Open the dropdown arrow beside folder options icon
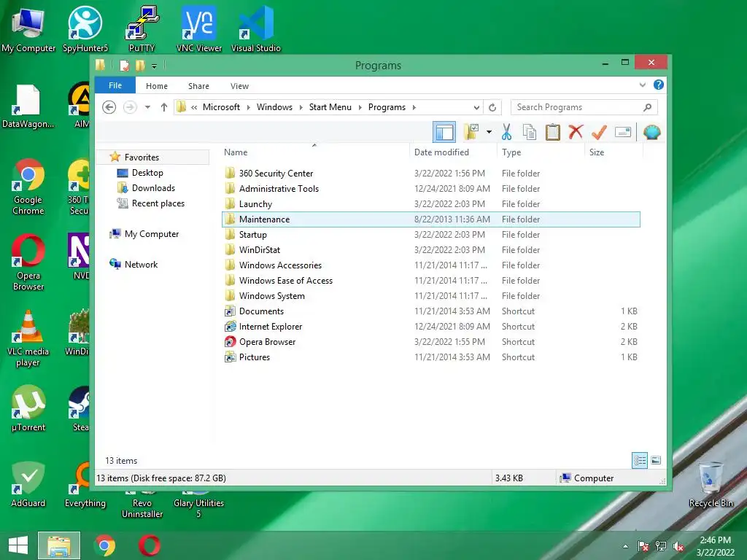The height and width of the screenshot is (560, 747). 489,132
